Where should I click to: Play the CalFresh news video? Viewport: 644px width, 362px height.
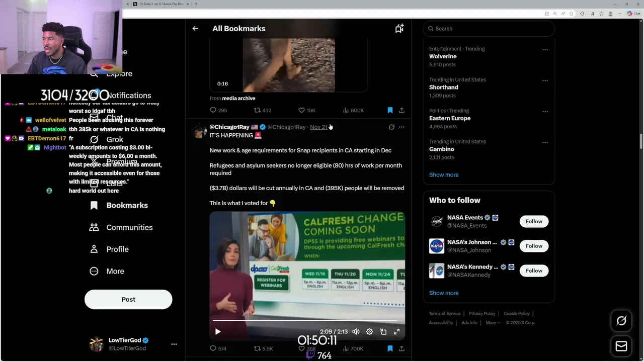tap(218, 332)
